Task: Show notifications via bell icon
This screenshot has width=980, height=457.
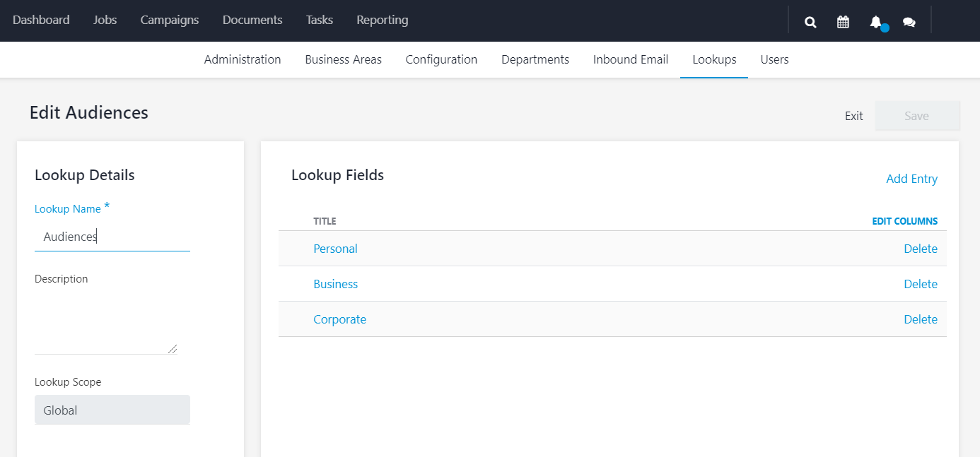Action: point(876,22)
